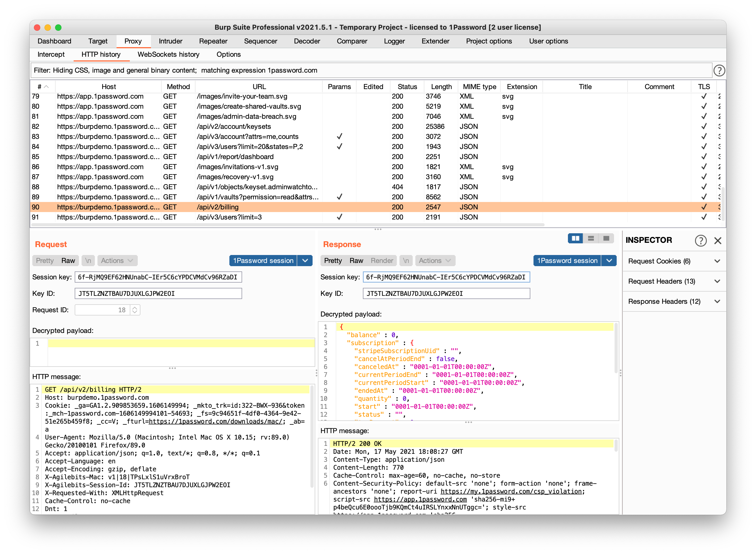Close the Inspector panel

coord(718,240)
